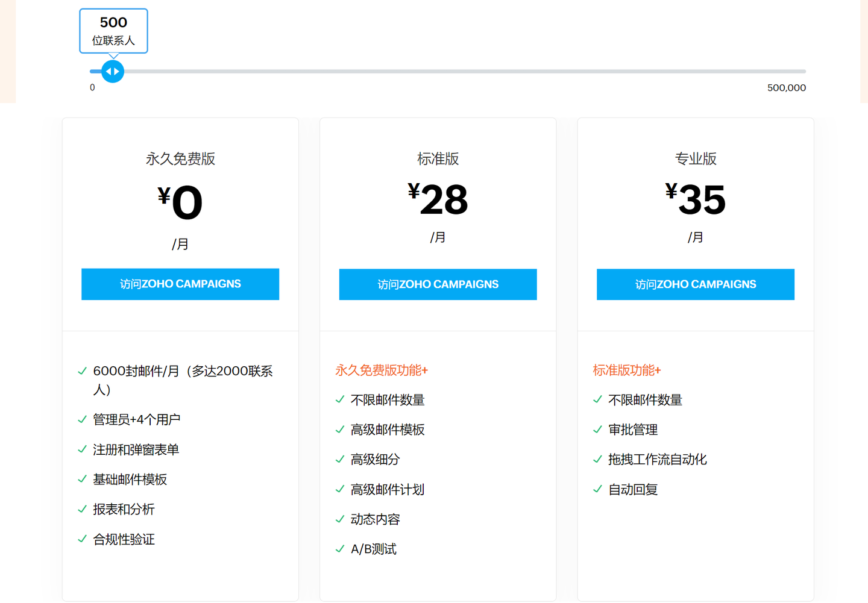Click the 报表和分析 feature text
Image resolution: width=868 pixels, height=603 pixels.
tap(124, 510)
